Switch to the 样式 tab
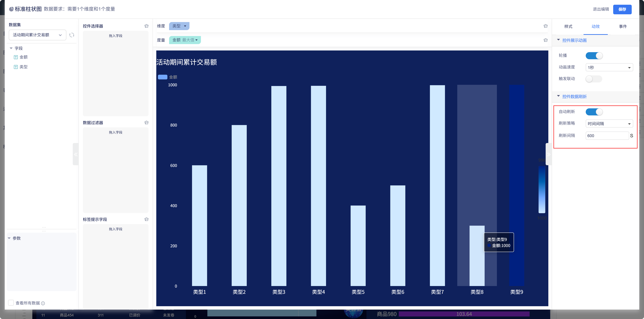 [x=568, y=26]
